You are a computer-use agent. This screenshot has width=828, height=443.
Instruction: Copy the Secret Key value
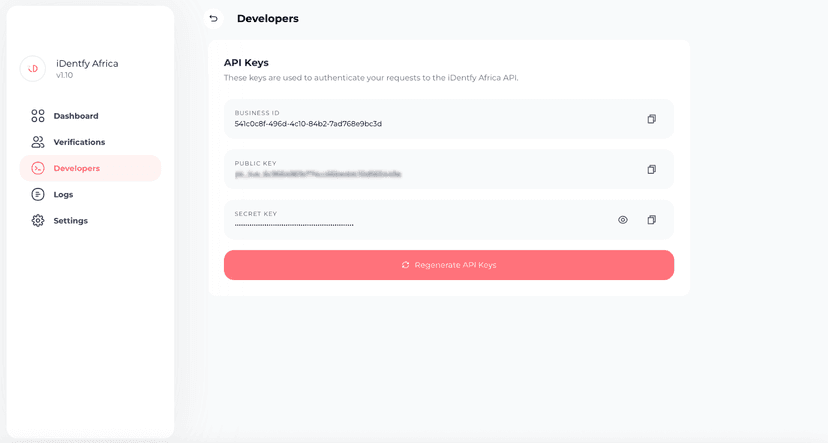(x=651, y=220)
